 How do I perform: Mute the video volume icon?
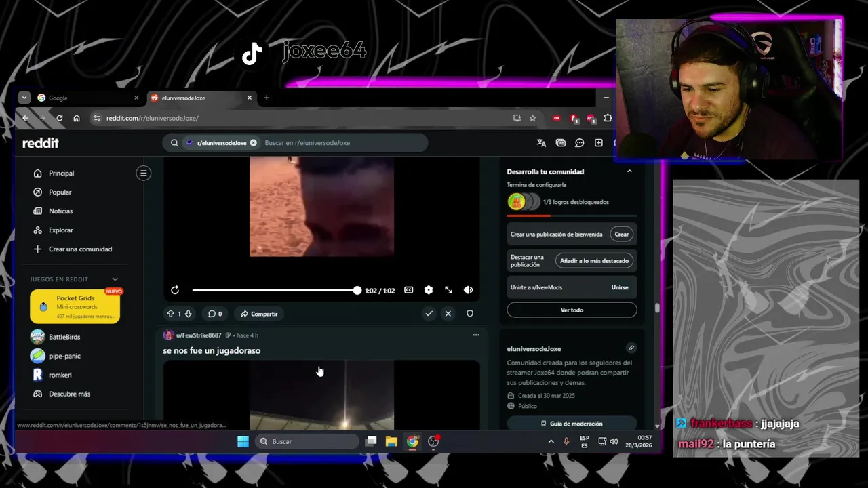468,290
